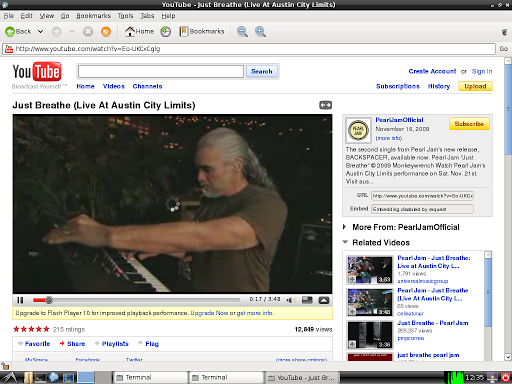Image resolution: width=512 pixels, height=384 pixels.
Task: Click the page scrollbar down arrow
Action: tap(508, 357)
